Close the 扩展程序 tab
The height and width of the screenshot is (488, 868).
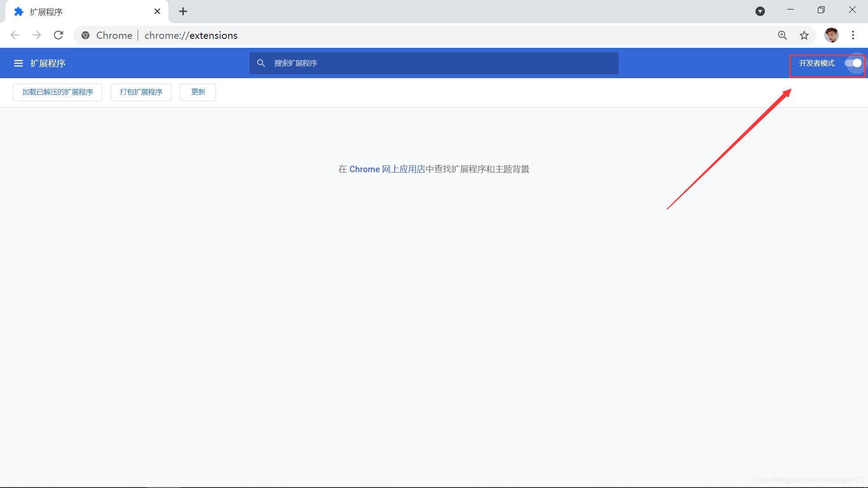157,12
